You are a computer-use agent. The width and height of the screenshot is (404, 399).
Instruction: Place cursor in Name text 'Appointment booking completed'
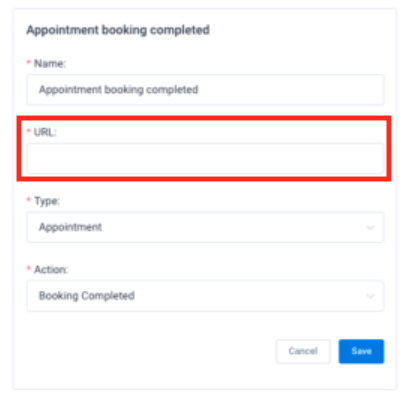pos(119,90)
